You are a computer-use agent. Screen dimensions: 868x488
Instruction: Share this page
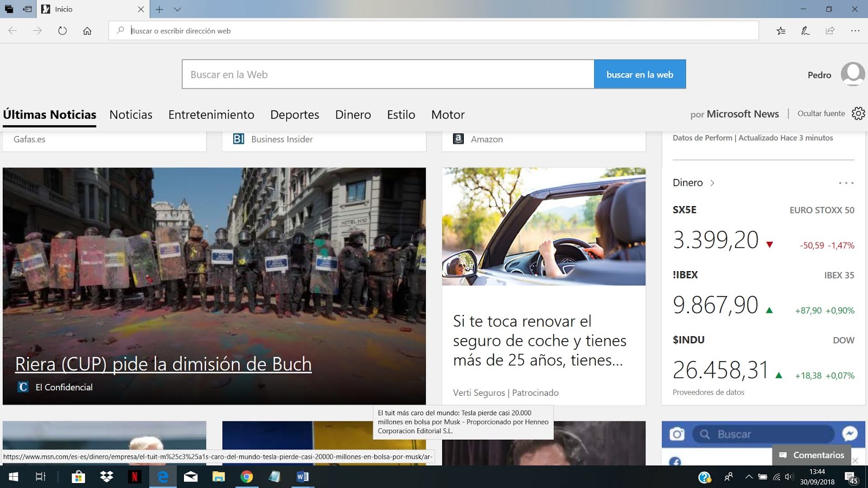click(x=830, y=31)
